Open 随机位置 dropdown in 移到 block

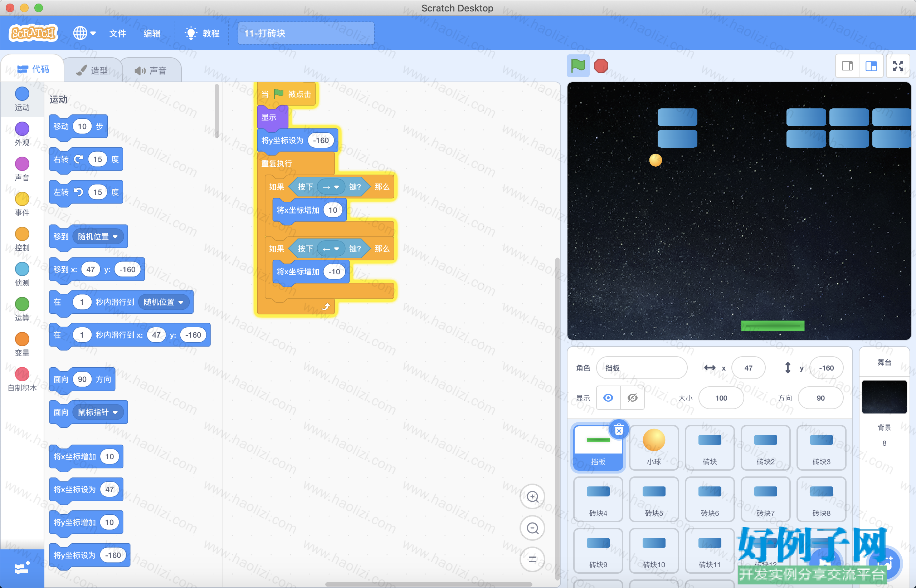(98, 237)
